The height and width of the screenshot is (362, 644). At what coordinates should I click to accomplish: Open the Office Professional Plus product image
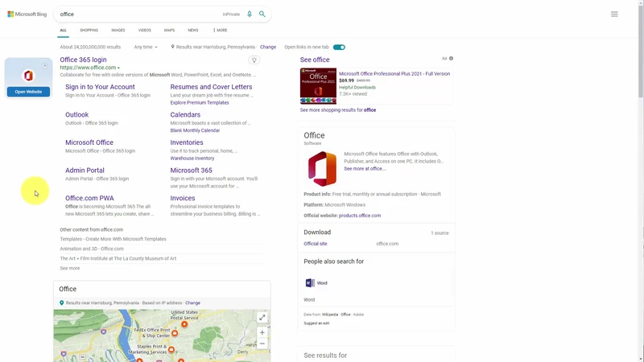click(x=318, y=86)
